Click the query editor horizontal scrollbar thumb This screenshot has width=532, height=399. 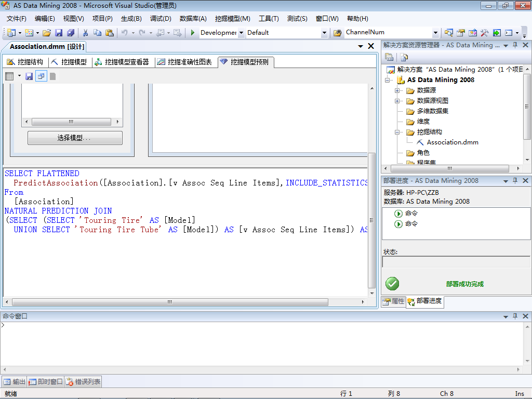[x=170, y=302]
